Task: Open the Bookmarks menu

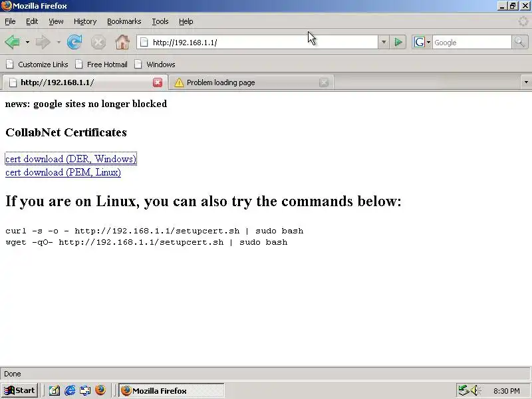Action: click(x=124, y=21)
